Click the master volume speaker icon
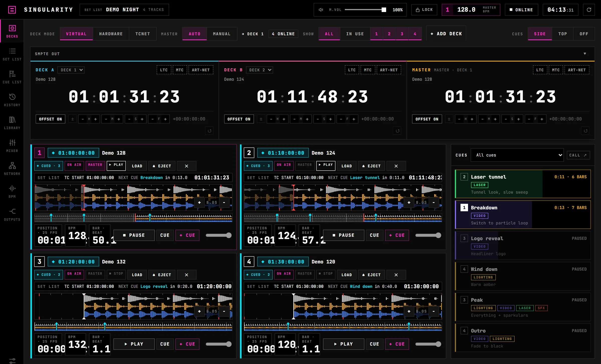This screenshot has height=364, width=601. click(x=321, y=10)
